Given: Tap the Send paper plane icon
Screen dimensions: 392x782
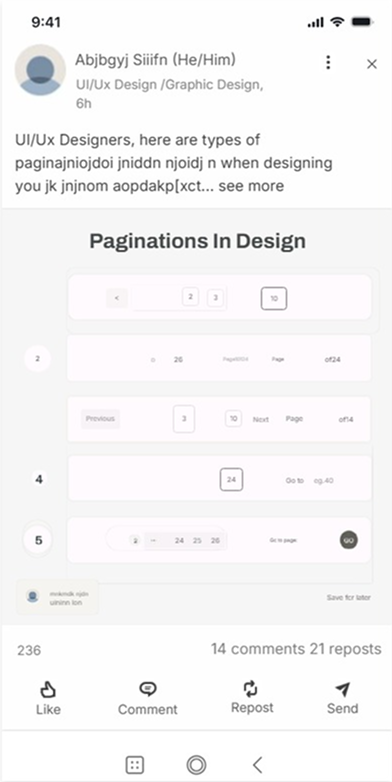Looking at the screenshot, I should pos(343,690).
